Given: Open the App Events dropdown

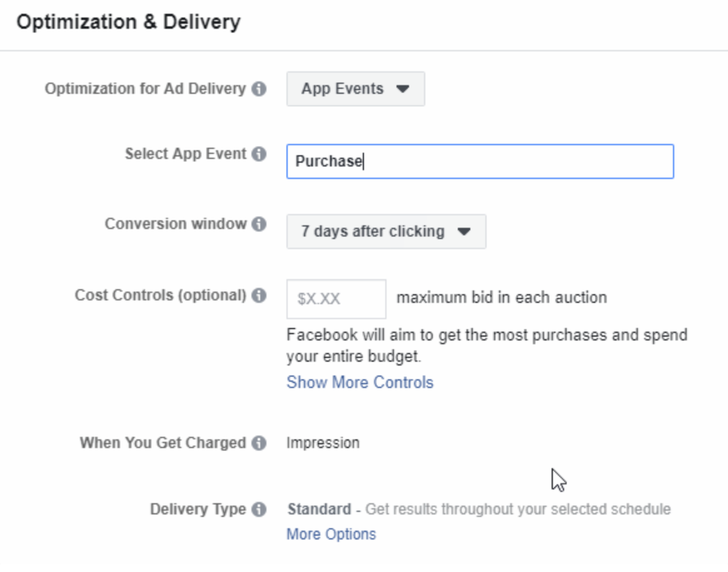Looking at the screenshot, I should (355, 89).
